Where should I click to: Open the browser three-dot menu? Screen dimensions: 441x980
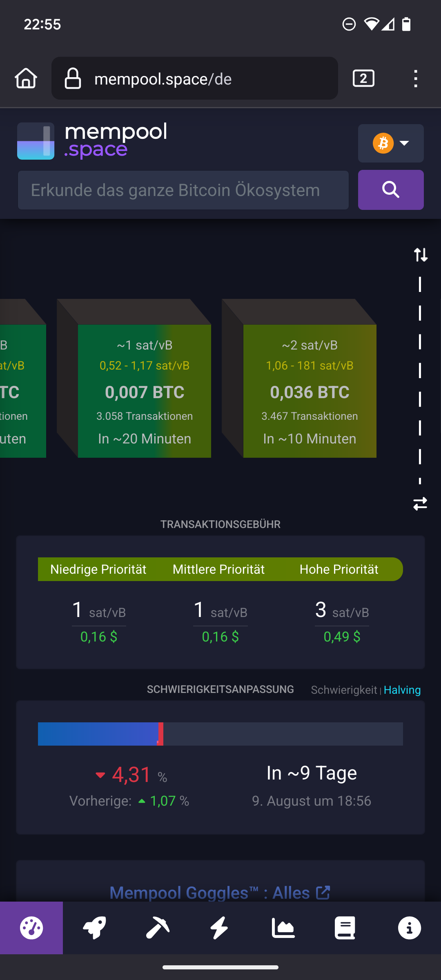(x=415, y=78)
